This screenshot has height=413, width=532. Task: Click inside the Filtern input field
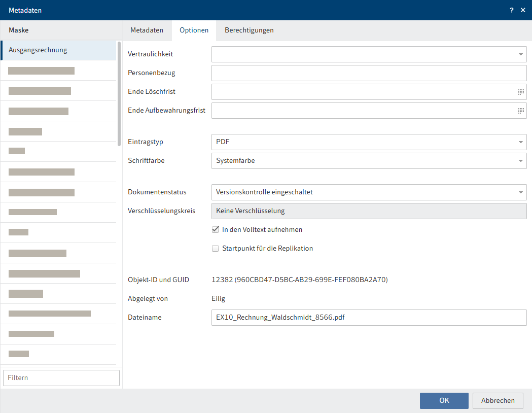click(x=61, y=377)
